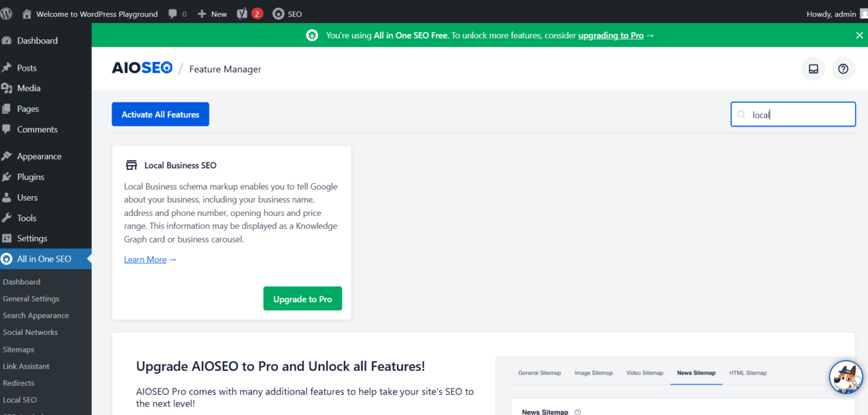Viewport: 868px width, 415px height.
Task: Switch to News Sitemap tab
Action: click(696, 373)
